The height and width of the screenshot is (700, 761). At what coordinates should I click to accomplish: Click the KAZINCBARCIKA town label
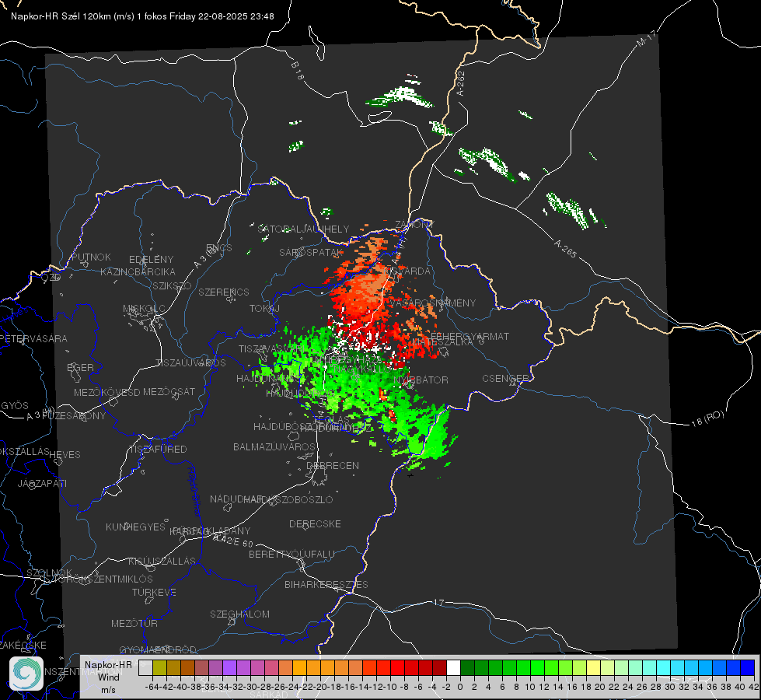(138, 271)
